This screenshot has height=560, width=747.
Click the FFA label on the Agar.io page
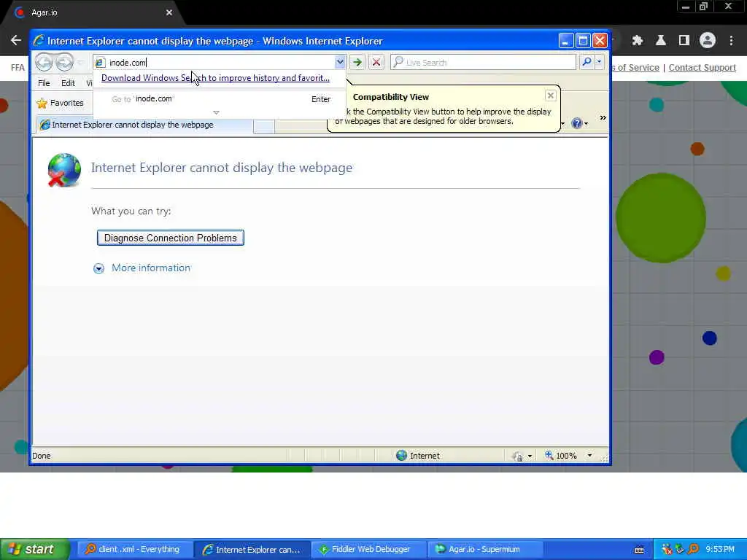(x=18, y=68)
